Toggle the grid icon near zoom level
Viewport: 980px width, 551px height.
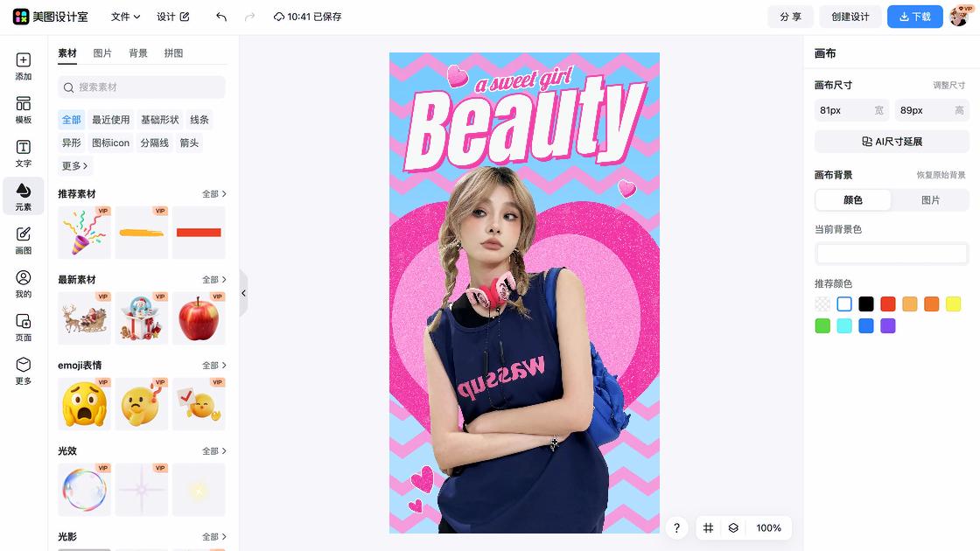coord(709,528)
